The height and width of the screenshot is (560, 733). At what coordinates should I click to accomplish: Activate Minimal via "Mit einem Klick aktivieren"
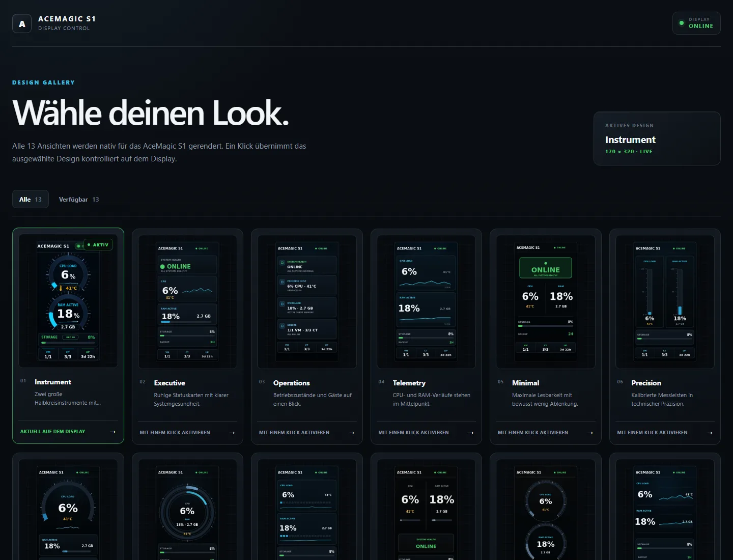coord(533,433)
